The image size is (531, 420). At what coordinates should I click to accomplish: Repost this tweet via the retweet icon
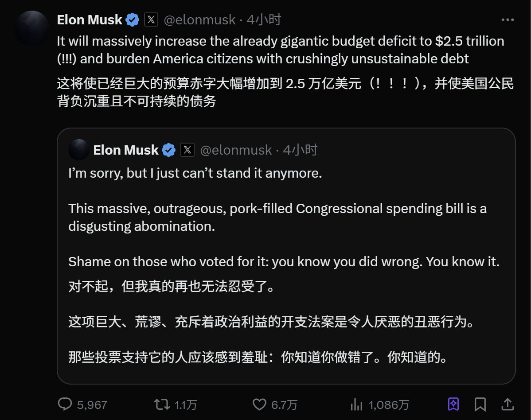click(x=161, y=404)
